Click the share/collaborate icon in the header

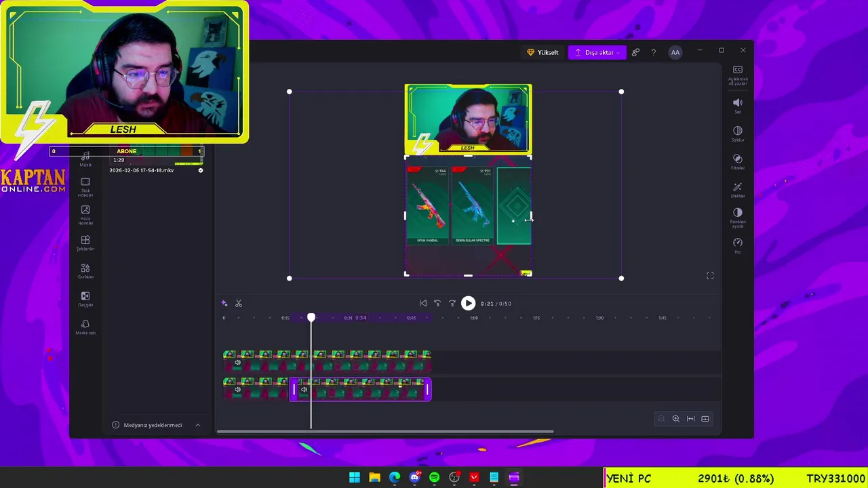click(635, 52)
